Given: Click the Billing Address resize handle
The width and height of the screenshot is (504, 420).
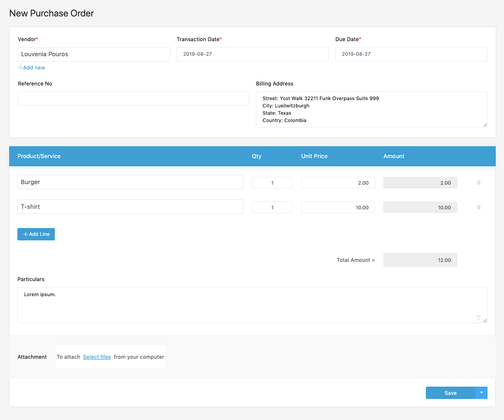Looking at the screenshot, I should (x=485, y=125).
